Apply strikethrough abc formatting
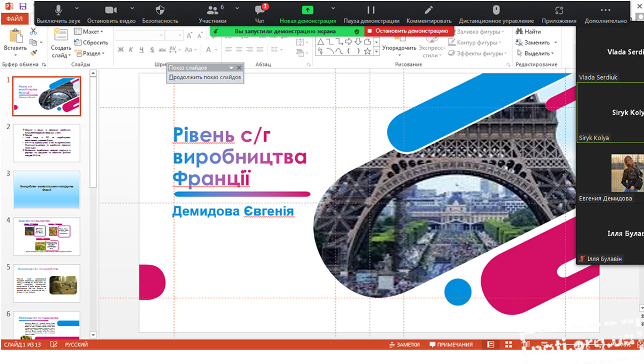644x364 pixels. (162, 50)
